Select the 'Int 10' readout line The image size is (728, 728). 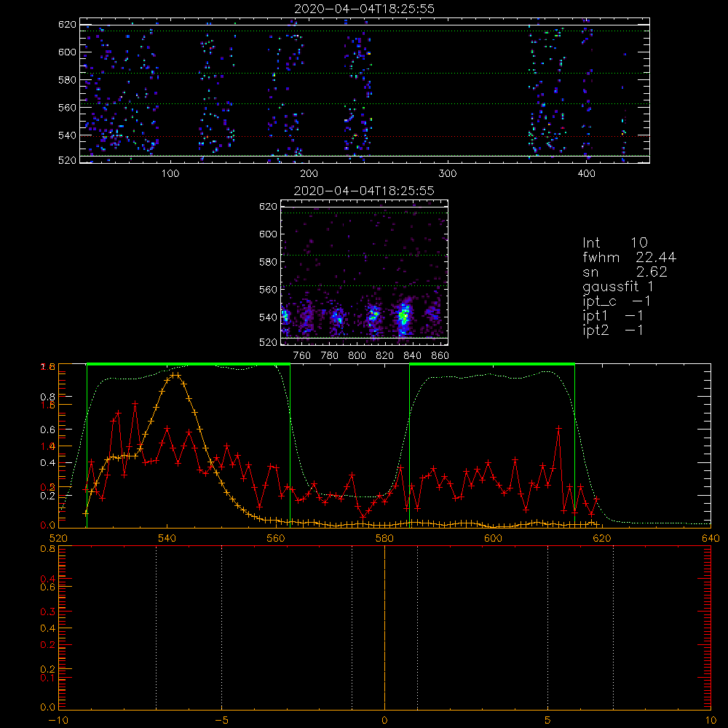614,243
